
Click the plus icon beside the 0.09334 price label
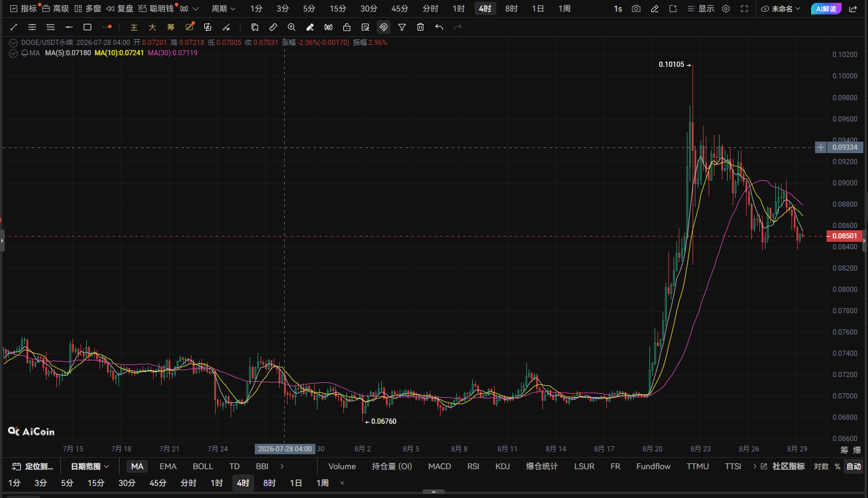(x=821, y=147)
